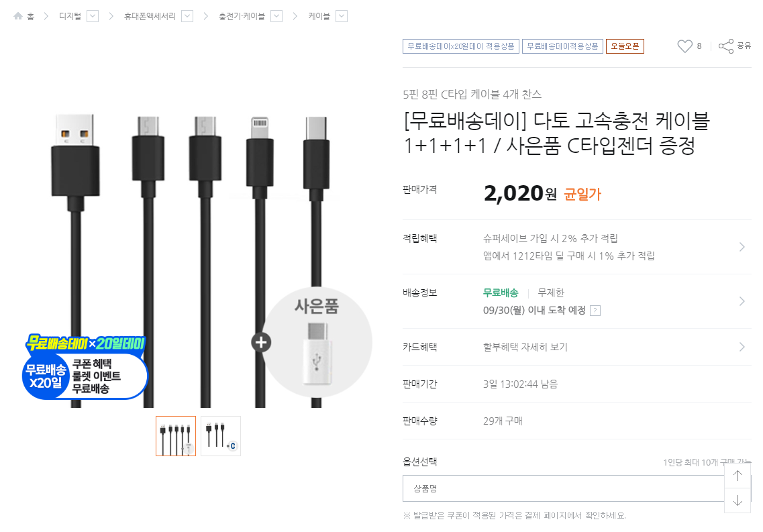Image resolution: width=763 pixels, height=532 pixels.
Task: Expand the 카드혜택 details chevron
Action: (742, 347)
